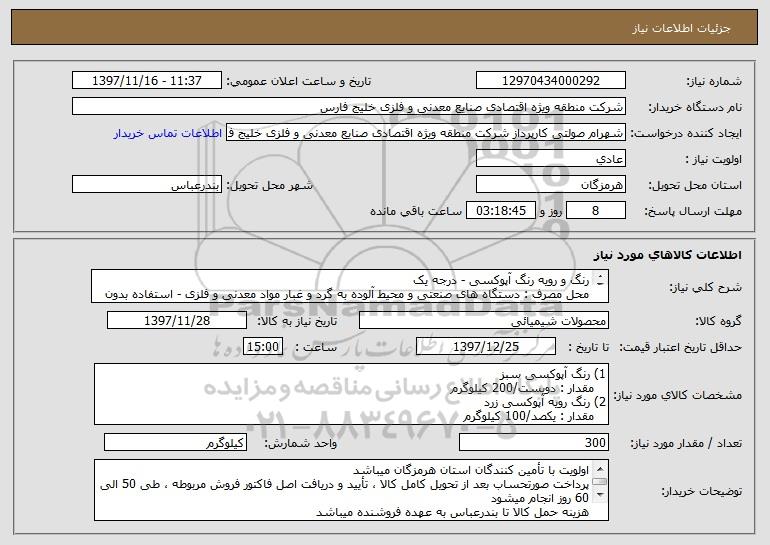Click the label تاریخ نیاز به کالا

click(x=297, y=321)
